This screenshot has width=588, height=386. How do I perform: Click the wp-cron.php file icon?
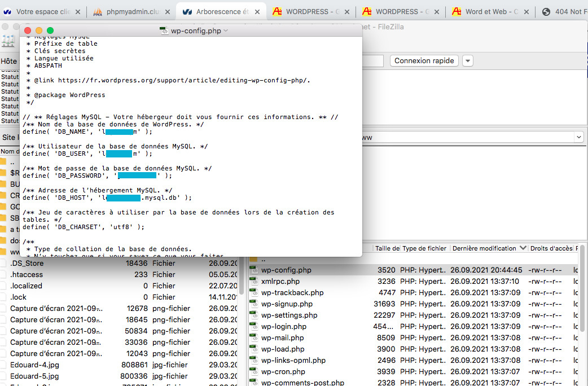254,372
